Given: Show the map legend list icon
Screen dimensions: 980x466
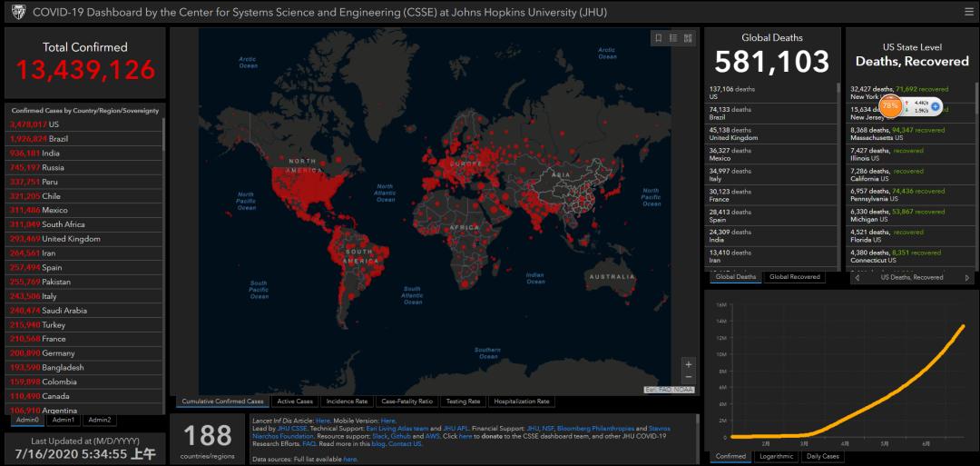Looking at the screenshot, I should [673, 38].
